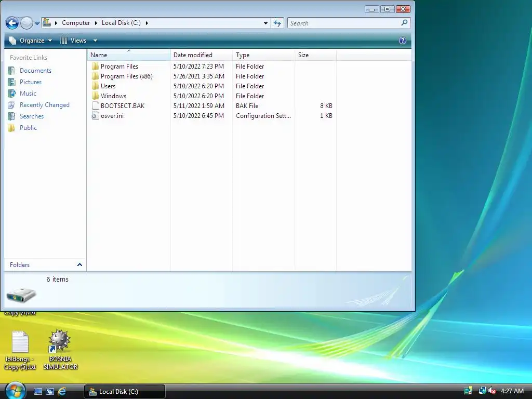The image size is (532, 399).
Task: Open the Organize menu
Action: [31, 41]
